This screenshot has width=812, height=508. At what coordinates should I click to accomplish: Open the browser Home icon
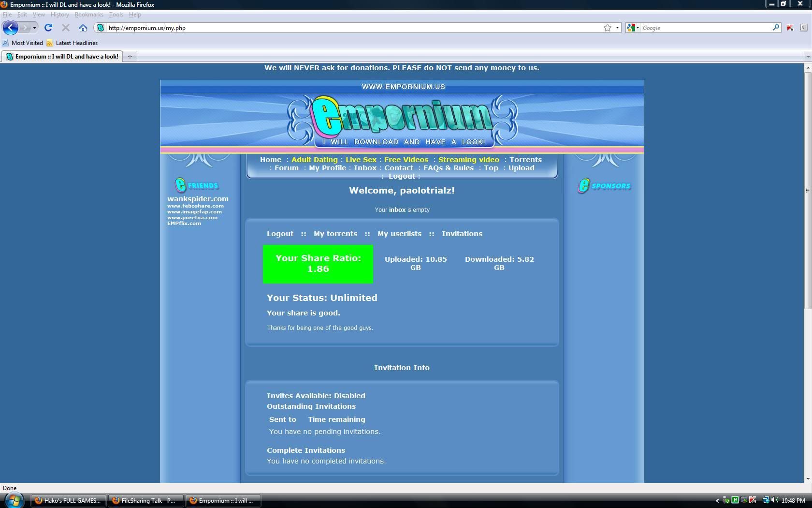[x=83, y=28]
